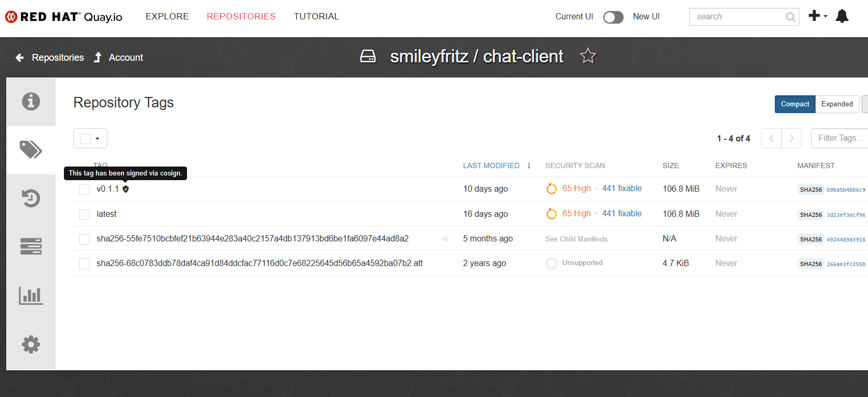The height and width of the screenshot is (397, 868).
Task: Open manifest 3d23ef3ecf96 digest link
Action: click(846, 215)
